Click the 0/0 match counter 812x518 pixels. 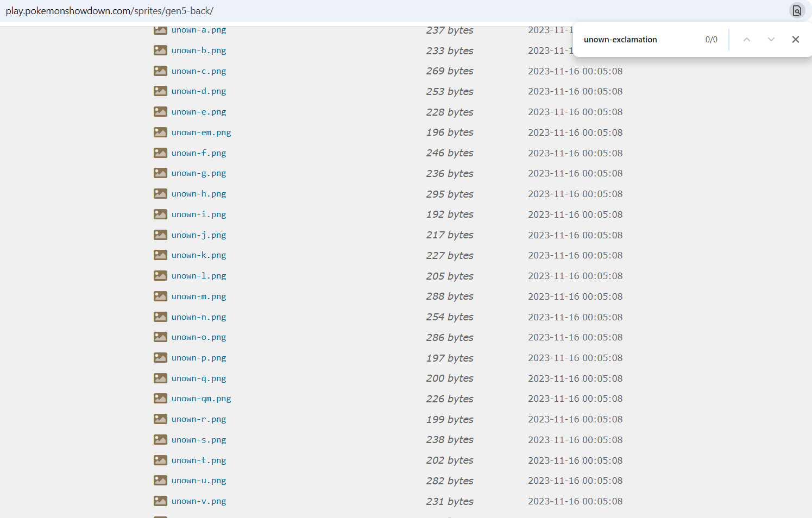point(712,40)
